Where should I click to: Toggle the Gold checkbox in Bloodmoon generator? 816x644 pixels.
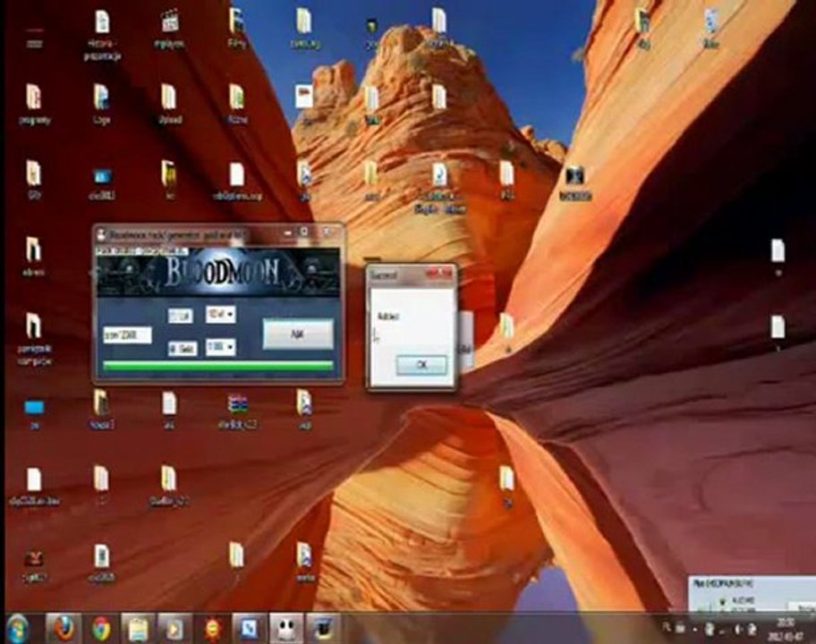pos(183,349)
